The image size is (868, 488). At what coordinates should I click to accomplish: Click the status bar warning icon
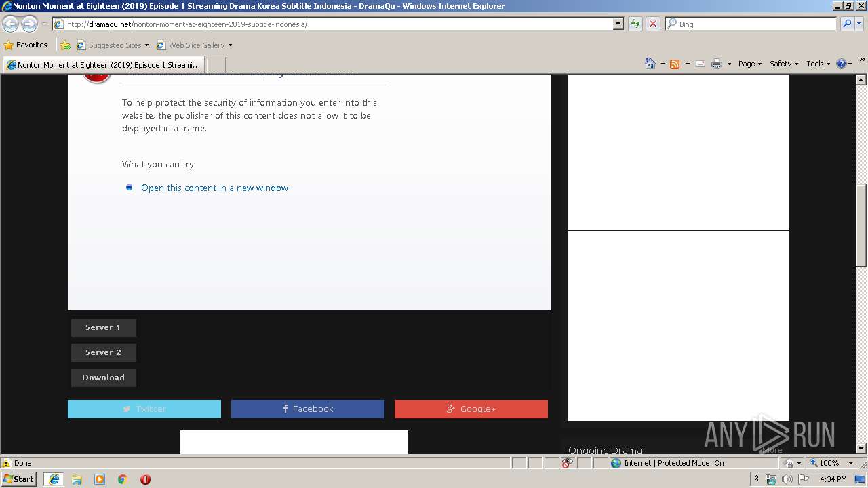[7, 463]
